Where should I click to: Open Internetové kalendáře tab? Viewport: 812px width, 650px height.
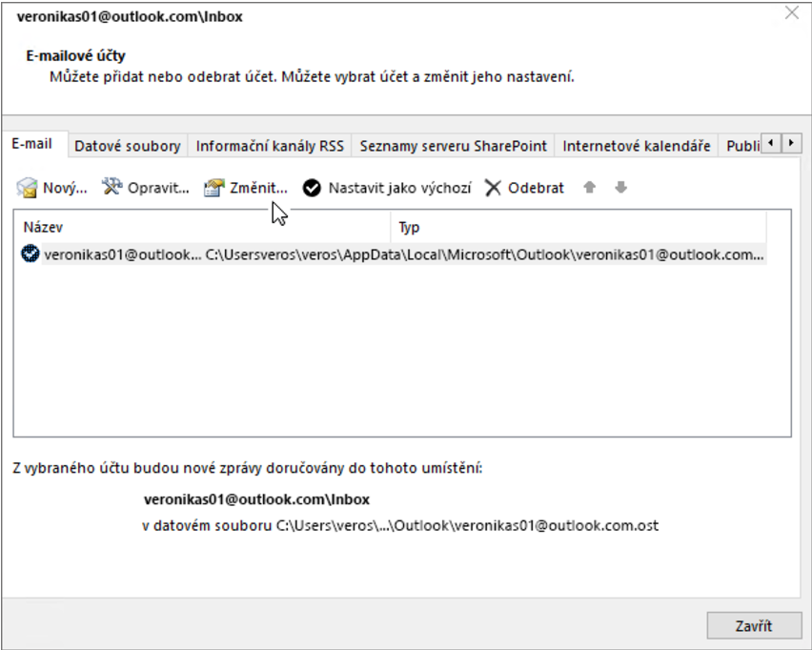637,146
